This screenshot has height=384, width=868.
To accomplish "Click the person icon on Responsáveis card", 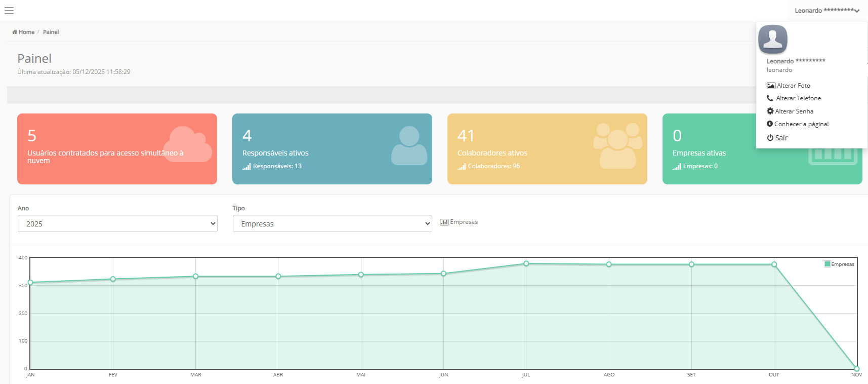I will (x=409, y=145).
